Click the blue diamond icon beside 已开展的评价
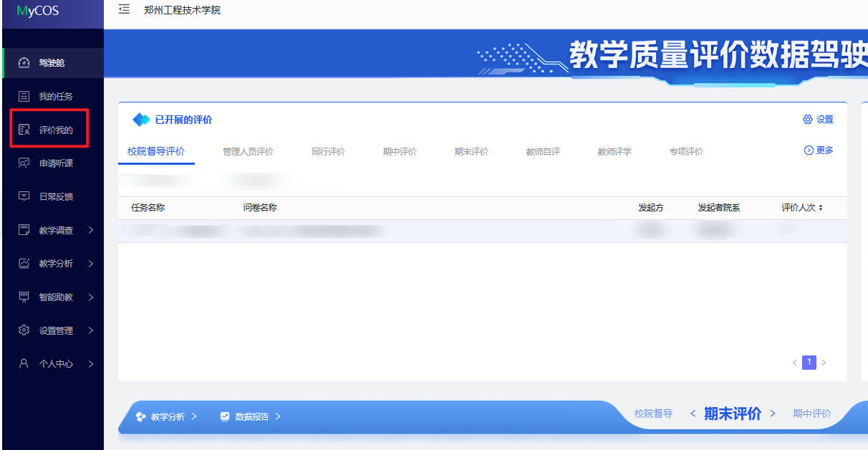Viewport: 868px width, 450px height. click(x=141, y=120)
